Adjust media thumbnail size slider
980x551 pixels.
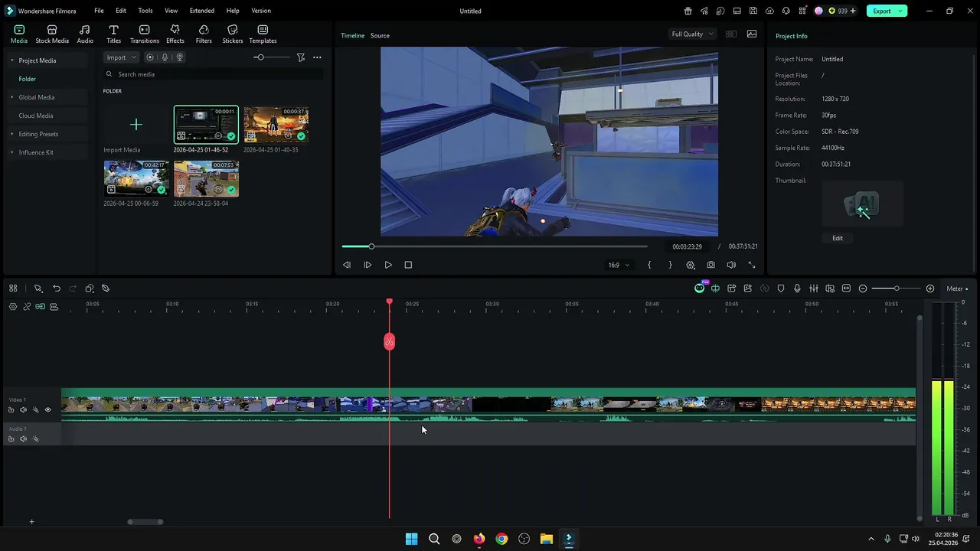[x=260, y=57]
